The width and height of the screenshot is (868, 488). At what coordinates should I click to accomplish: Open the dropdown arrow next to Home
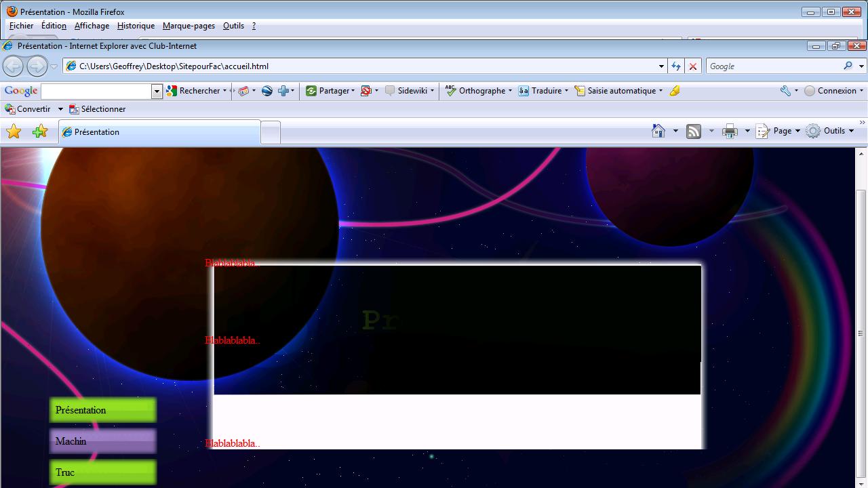[675, 131]
